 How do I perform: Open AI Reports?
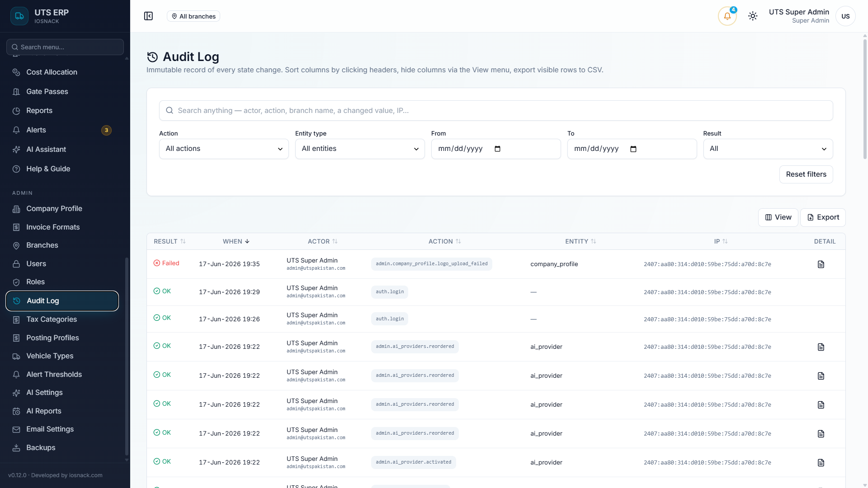pos(62,411)
